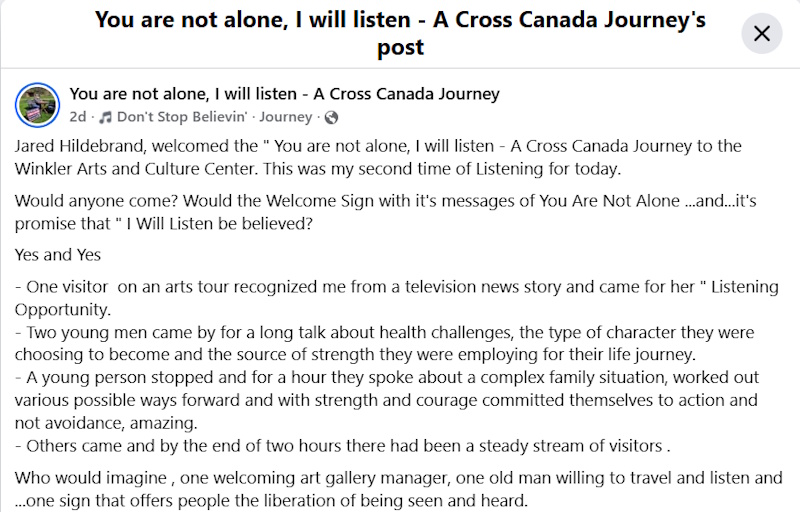Click the 'not avoidance, amazing' line
800x512 pixels.
click(x=106, y=423)
